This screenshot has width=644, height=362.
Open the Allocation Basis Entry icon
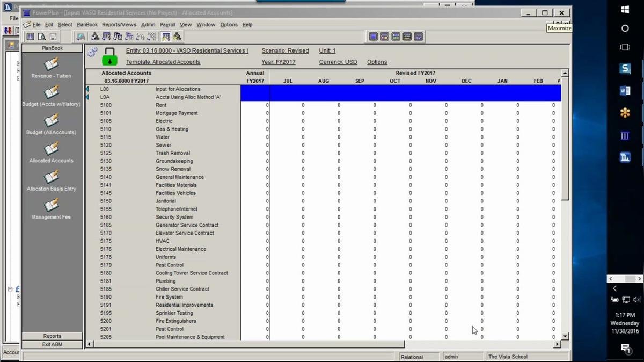point(52,178)
